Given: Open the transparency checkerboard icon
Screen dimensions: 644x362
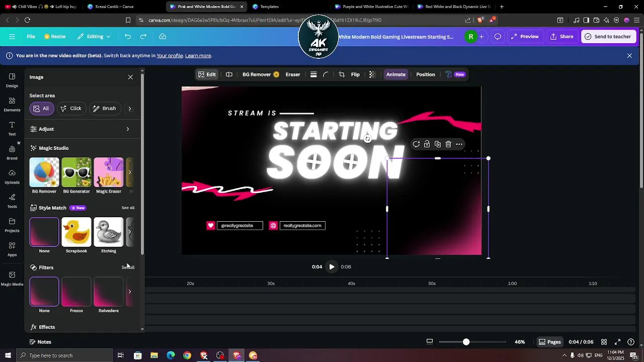Looking at the screenshot, I should (x=372, y=74).
